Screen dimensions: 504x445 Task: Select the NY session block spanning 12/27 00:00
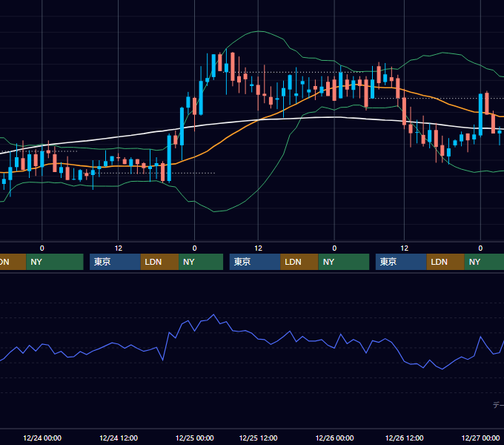click(x=484, y=262)
